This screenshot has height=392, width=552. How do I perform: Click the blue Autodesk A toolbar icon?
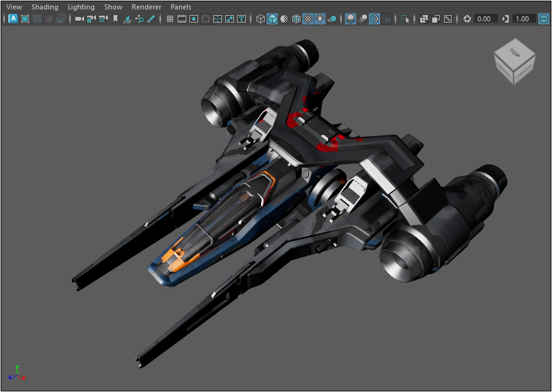coord(13,19)
